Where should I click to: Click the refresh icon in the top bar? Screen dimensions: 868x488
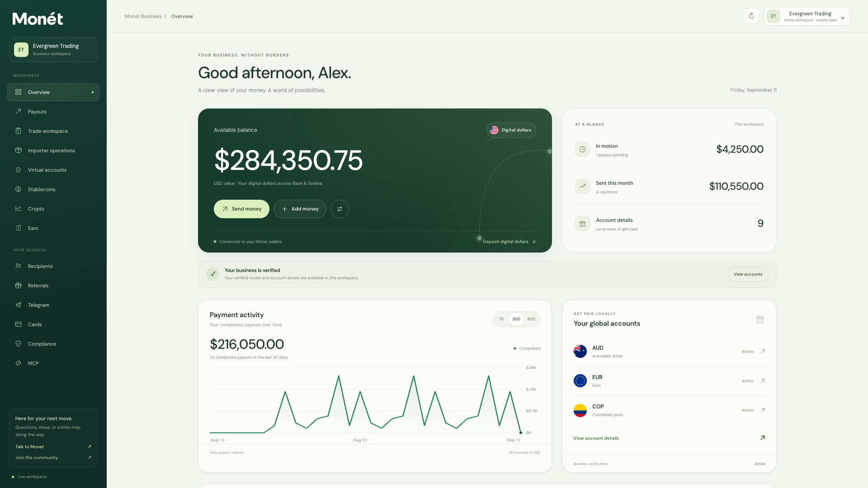(x=751, y=16)
